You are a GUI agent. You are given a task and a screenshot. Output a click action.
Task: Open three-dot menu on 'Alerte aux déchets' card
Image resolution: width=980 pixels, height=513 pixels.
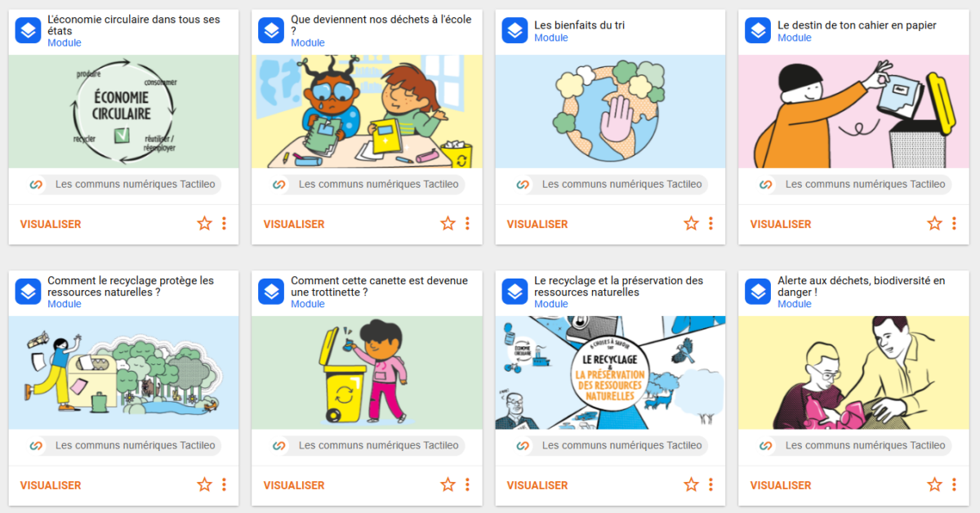point(954,485)
